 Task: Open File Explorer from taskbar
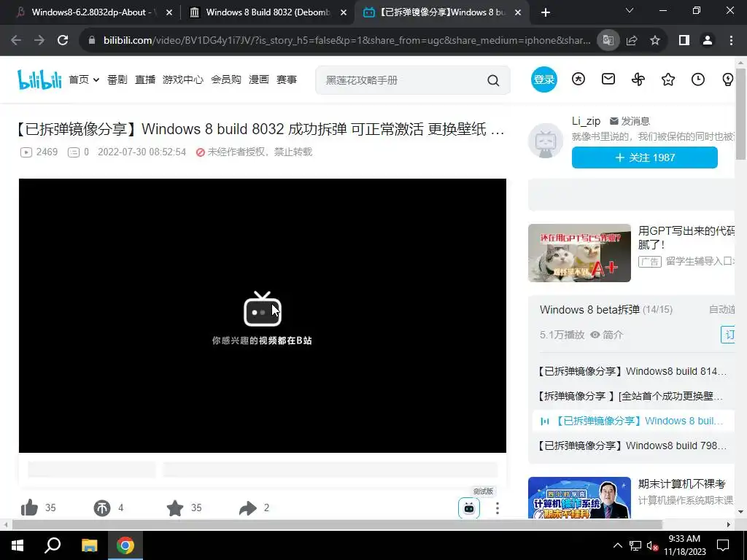89,545
